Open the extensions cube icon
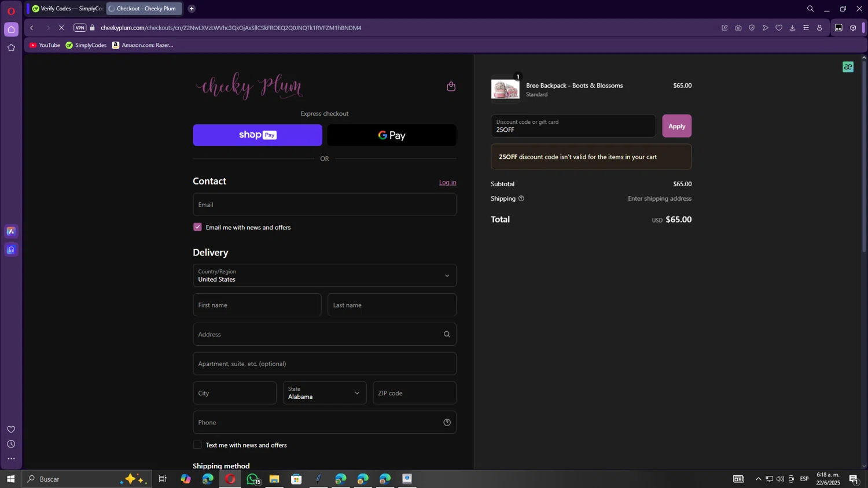Screen dimensions: 868x488 click(853, 28)
